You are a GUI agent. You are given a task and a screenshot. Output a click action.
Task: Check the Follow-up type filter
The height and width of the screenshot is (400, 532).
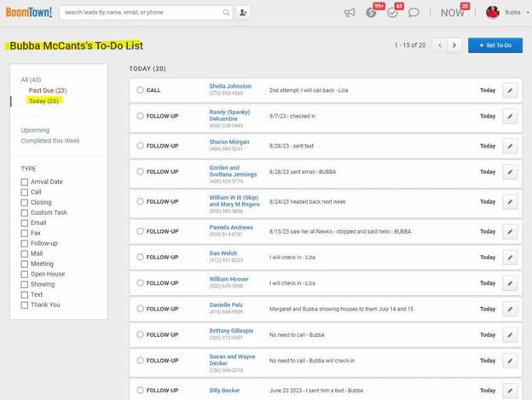coord(25,244)
